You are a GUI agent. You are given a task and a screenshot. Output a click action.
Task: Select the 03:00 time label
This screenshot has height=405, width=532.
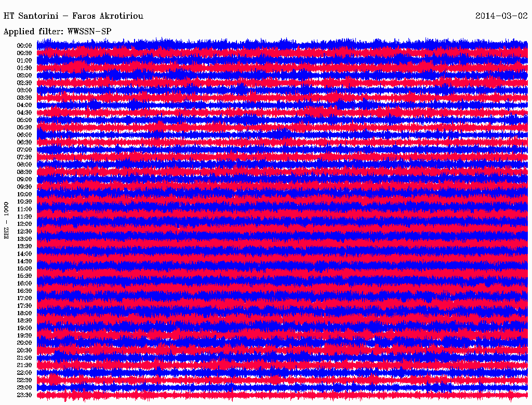click(24, 90)
